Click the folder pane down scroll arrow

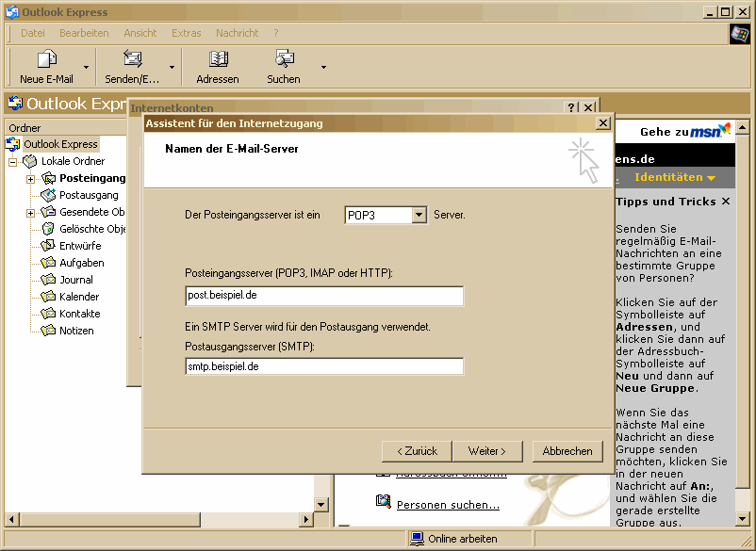pos(321,505)
